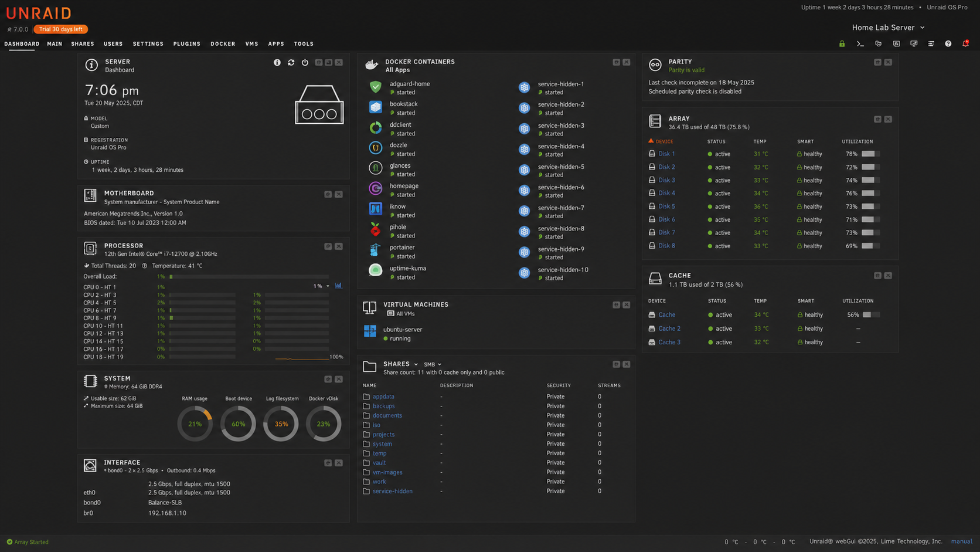Click the bookstack container icon
This screenshot has height=552, width=980.
(x=376, y=107)
